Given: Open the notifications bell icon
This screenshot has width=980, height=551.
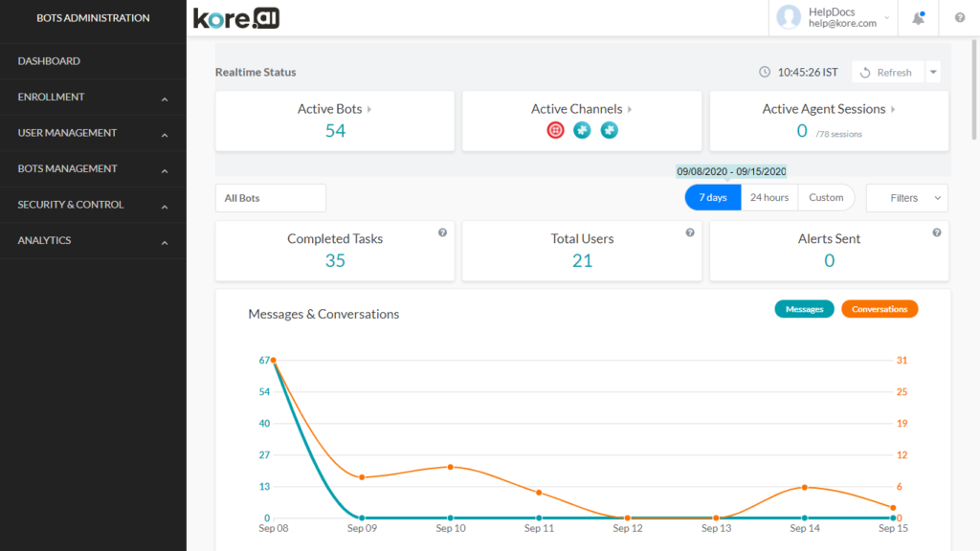Looking at the screenshot, I should [917, 17].
